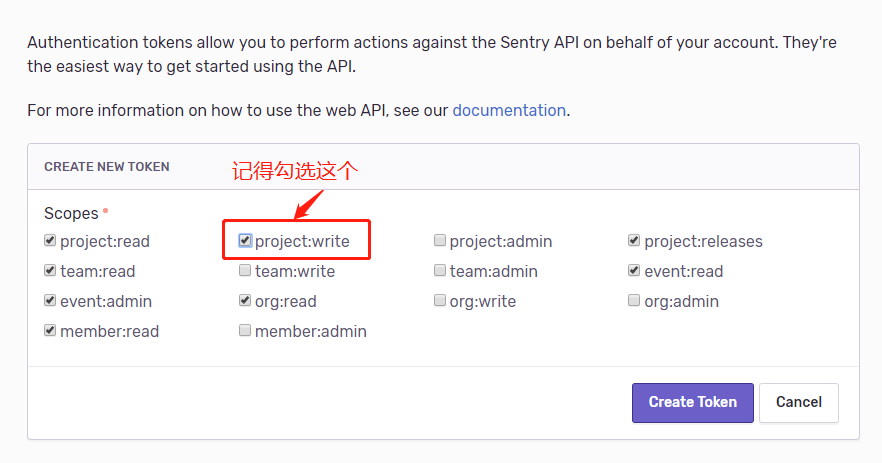The width and height of the screenshot is (882, 463).
Task: Uncheck the event:admin scope
Action: pos(50,301)
